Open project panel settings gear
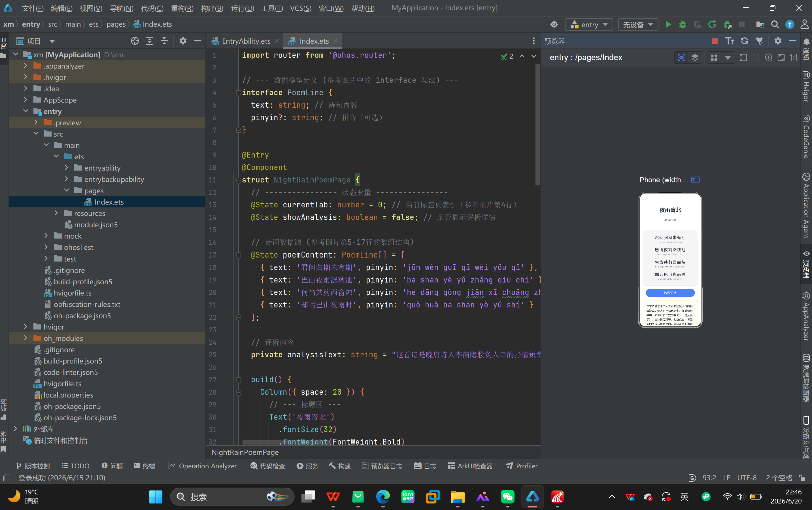 click(183, 41)
